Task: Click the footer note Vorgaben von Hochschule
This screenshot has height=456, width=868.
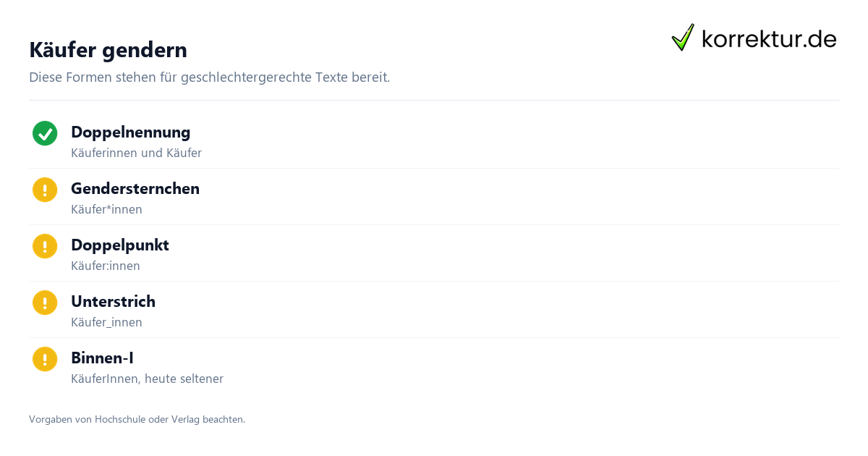Action: click(137, 419)
